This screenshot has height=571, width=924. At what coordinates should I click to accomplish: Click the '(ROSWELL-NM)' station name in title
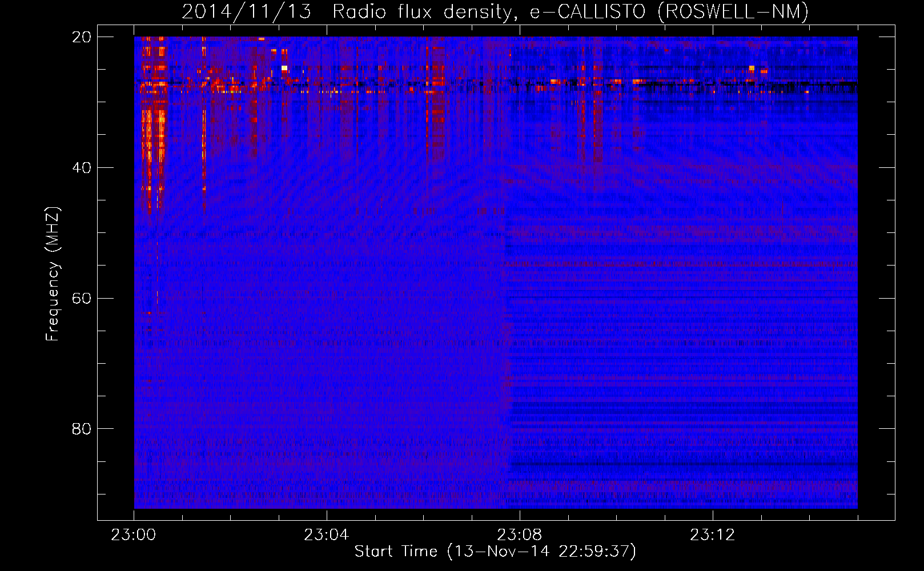(x=733, y=11)
